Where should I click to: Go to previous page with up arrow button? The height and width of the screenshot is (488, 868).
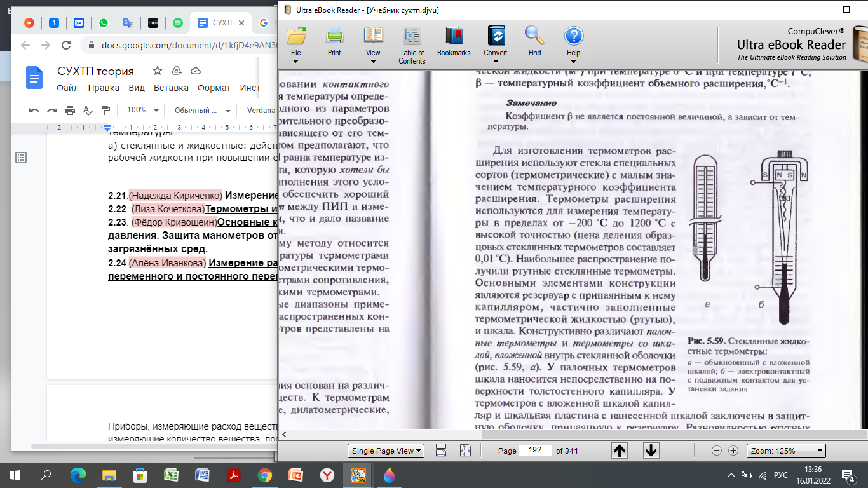pos(620,451)
